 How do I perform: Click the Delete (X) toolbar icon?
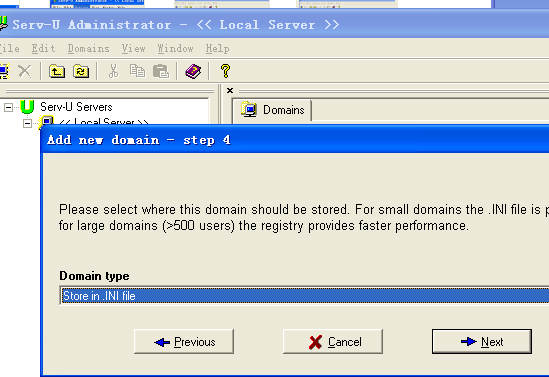tap(25, 71)
